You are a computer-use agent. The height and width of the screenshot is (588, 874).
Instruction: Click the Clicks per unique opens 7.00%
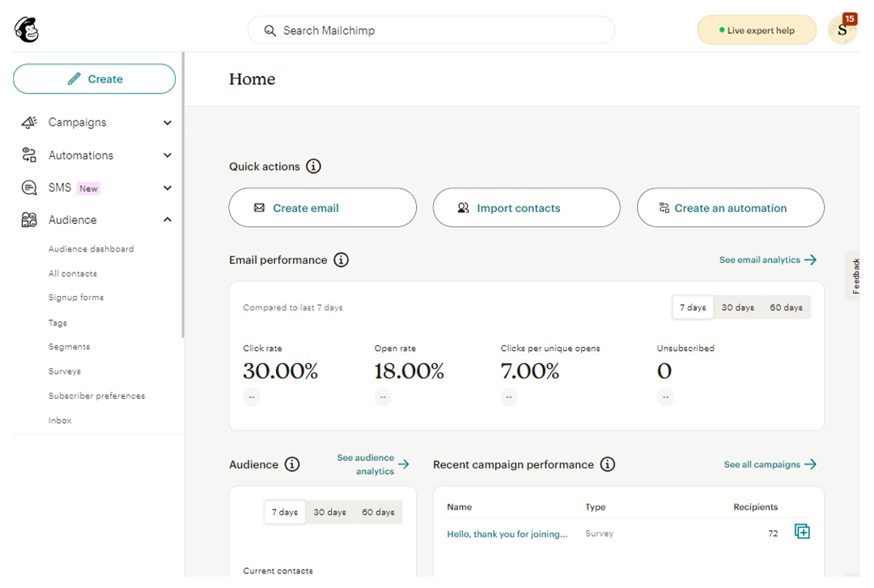pyautogui.click(x=529, y=371)
